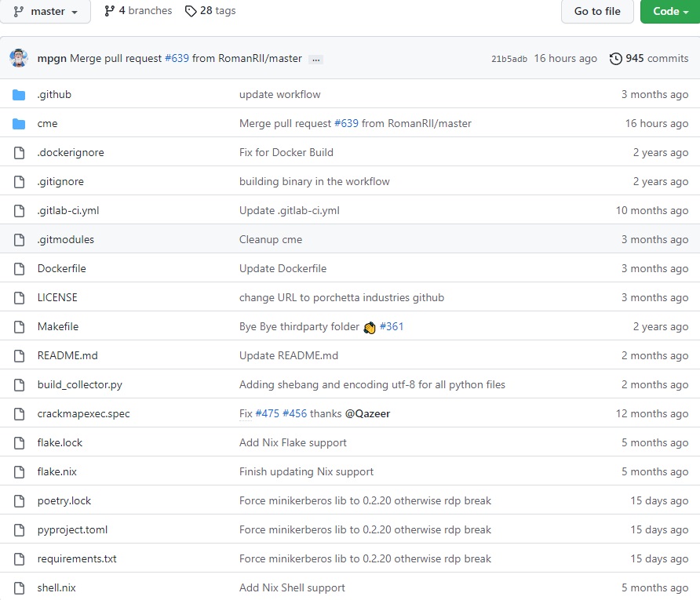View the 945 commits history
The image size is (700, 600).
point(649,59)
